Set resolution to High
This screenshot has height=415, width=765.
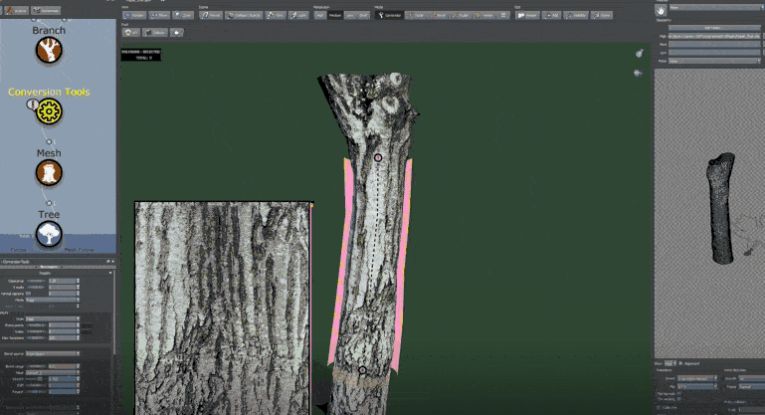(x=320, y=16)
